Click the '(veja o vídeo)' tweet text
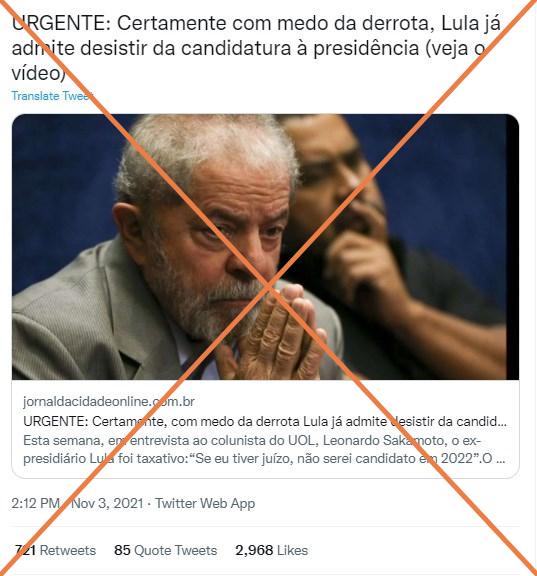Image resolution: width=537 pixels, height=576 pixels. 250,61
